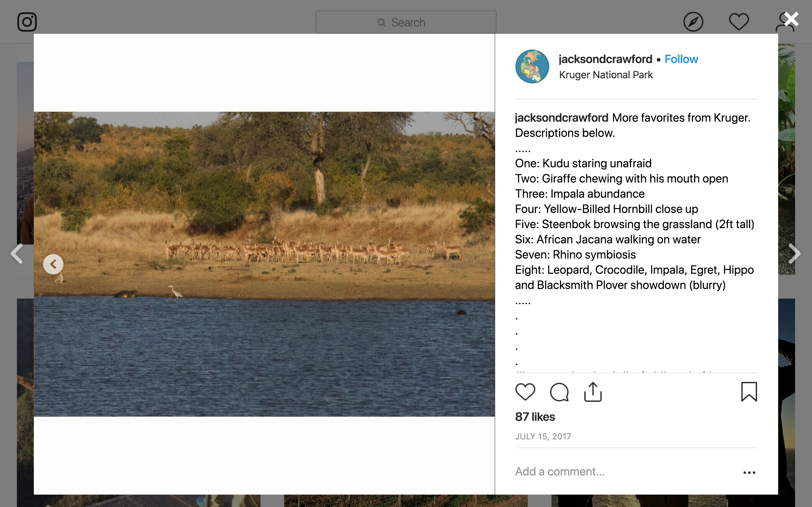Click the impala photo in the post
Screen dimensions: 812x507
point(264,264)
